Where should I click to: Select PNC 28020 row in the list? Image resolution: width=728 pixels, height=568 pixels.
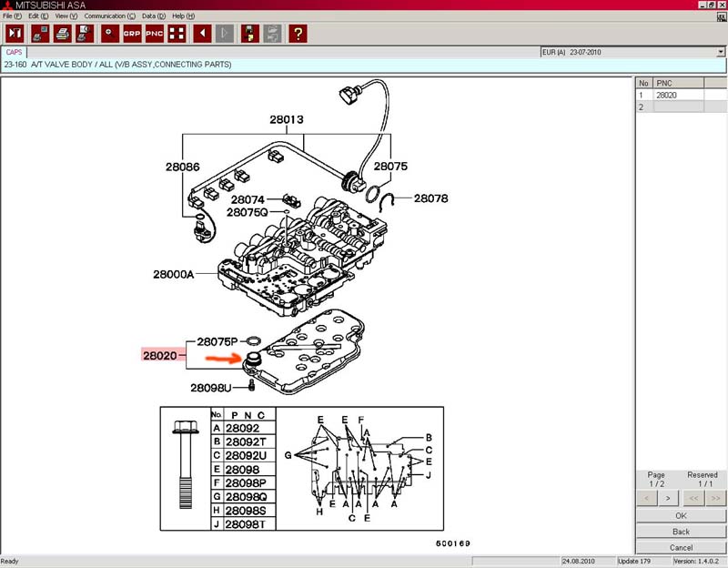click(x=678, y=95)
